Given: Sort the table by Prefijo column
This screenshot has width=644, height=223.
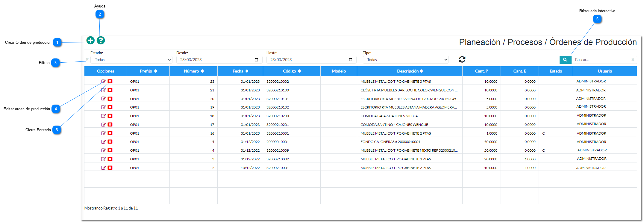Looking at the screenshot, I should click(x=148, y=71).
